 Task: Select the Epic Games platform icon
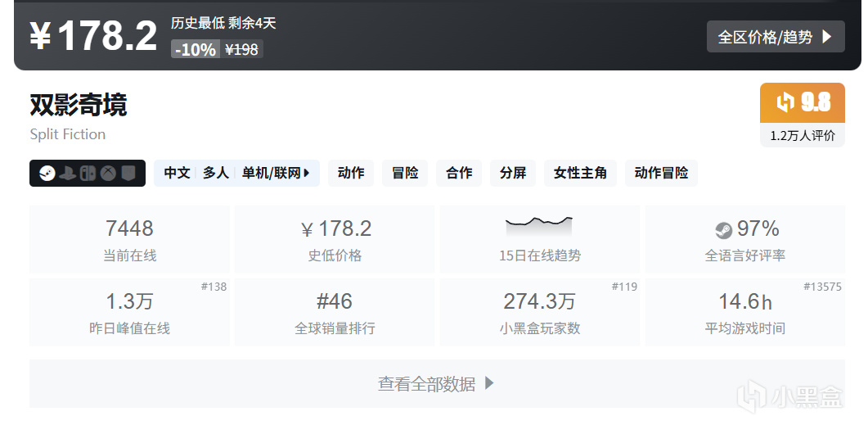coord(128,174)
